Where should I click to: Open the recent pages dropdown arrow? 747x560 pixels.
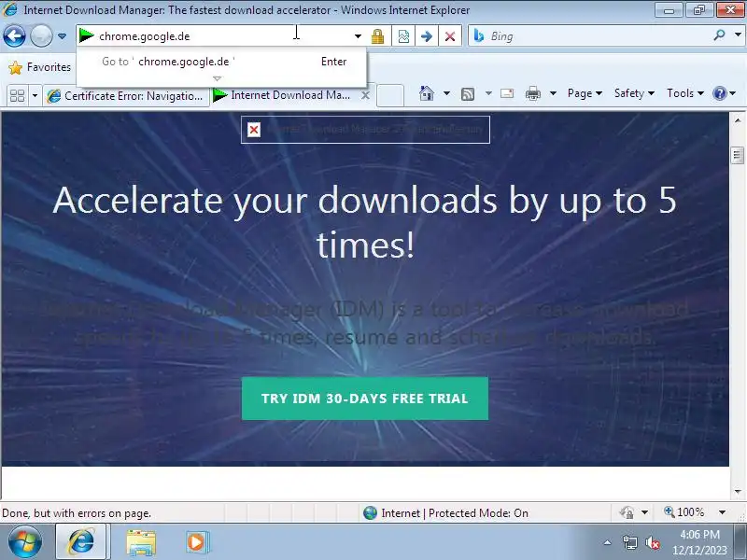click(62, 36)
